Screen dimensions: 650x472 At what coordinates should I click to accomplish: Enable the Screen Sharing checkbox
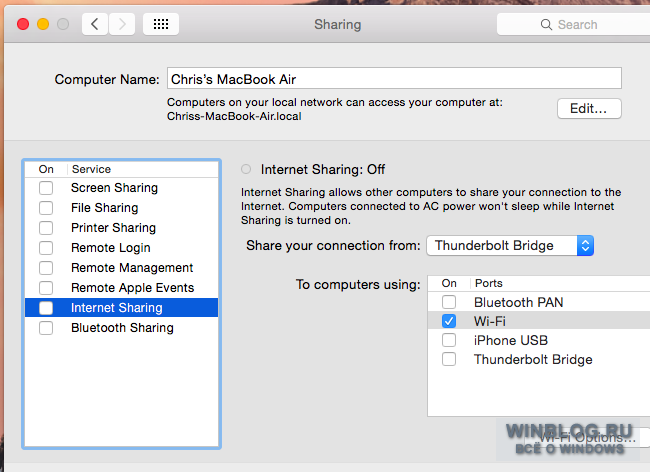click(46, 188)
